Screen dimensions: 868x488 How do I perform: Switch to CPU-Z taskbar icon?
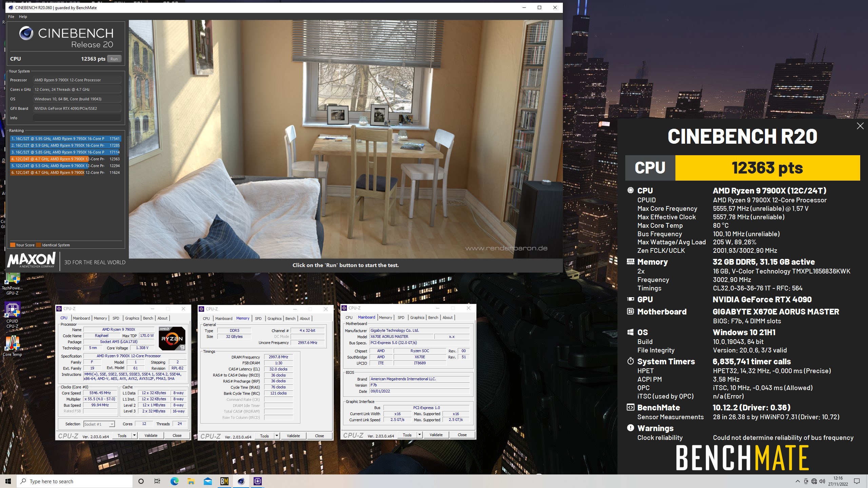pos(258,481)
